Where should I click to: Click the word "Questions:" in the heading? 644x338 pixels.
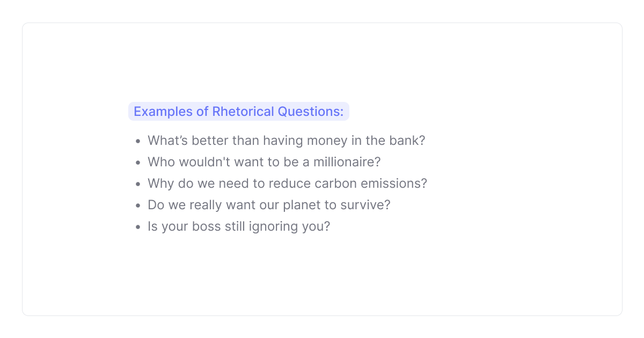coord(310,112)
